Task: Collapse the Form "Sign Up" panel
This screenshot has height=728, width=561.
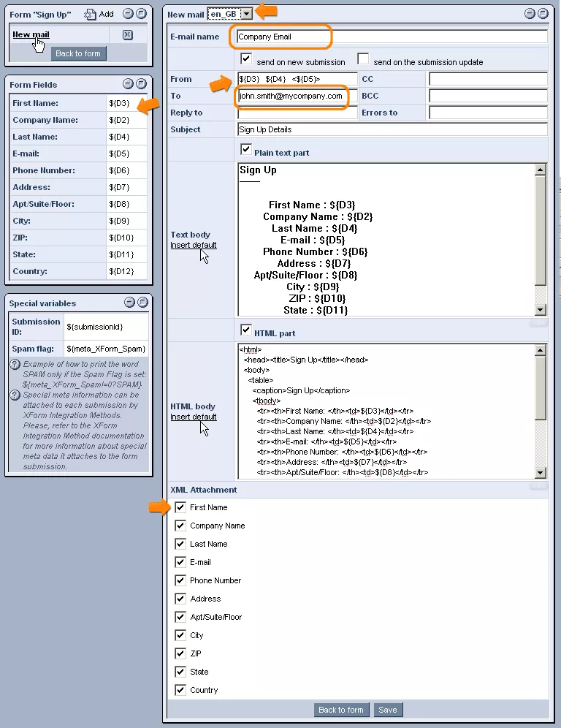Action: click(x=128, y=13)
